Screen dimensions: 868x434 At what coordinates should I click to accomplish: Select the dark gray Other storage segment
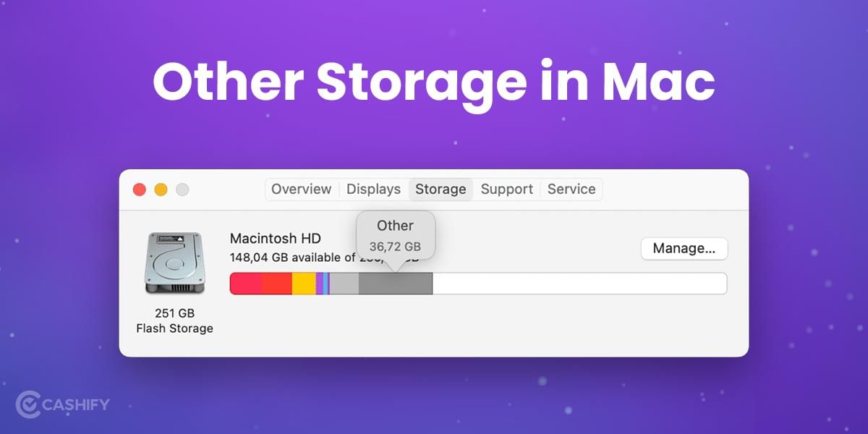[x=394, y=283]
